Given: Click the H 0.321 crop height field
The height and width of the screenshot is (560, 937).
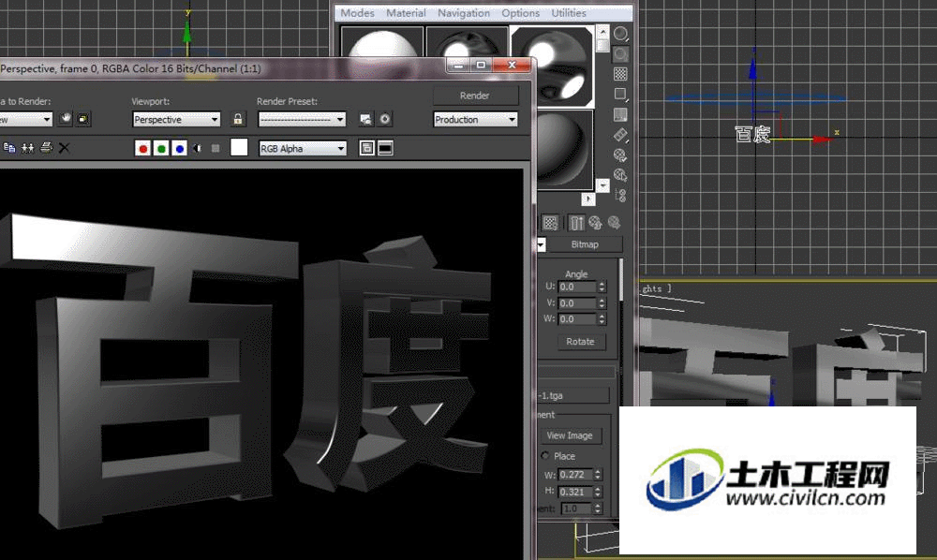Looking at the screenshot, I should [575, 492].
